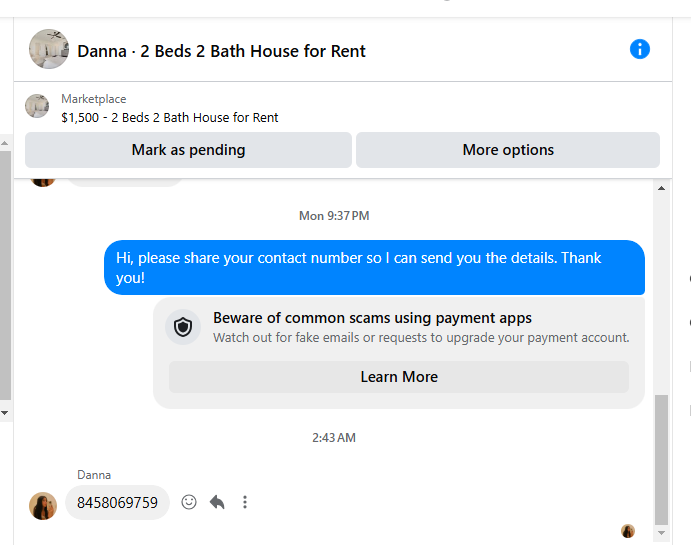Screen dimensions: 691x545
Task: Click the left panel scroll up arrow
Action: coord(4,143)
